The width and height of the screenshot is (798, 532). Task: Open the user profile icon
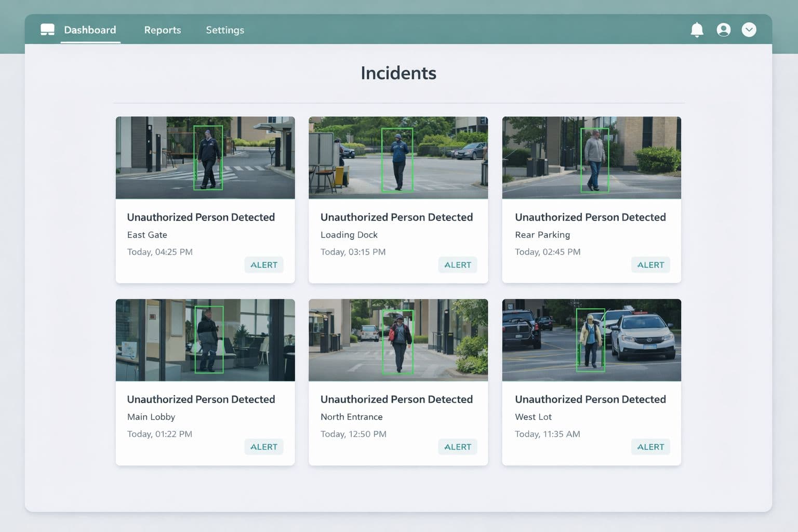[x=723, y=30]
